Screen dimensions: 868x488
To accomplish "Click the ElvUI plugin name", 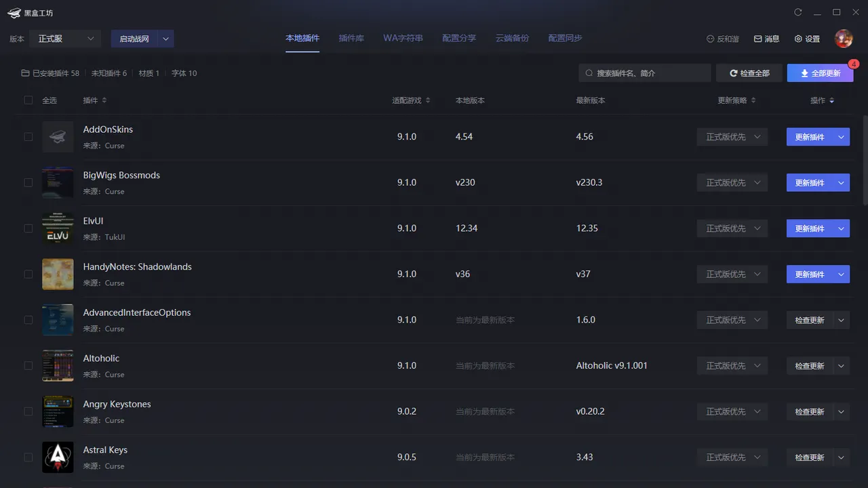I will [93, 221].
